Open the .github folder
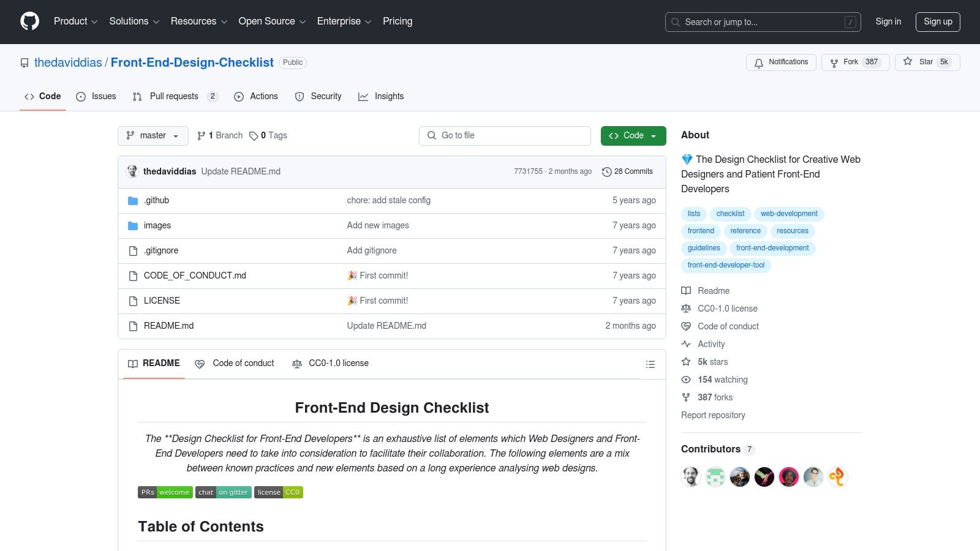 click(x=156, y=200)
